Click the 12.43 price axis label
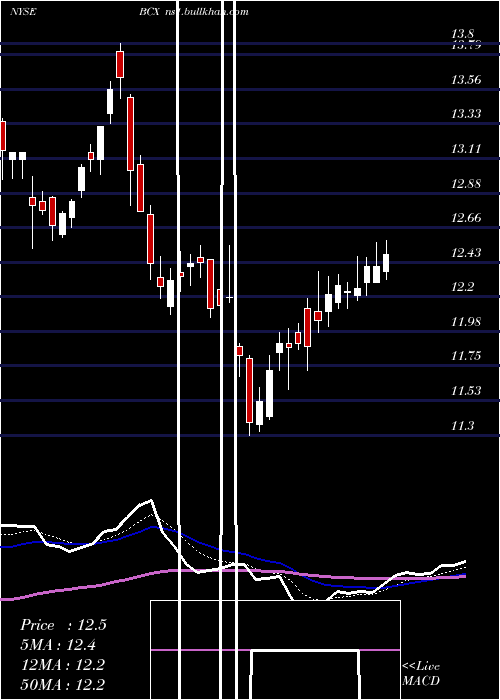This screenshot has height=700, width=500. point(466,253)
